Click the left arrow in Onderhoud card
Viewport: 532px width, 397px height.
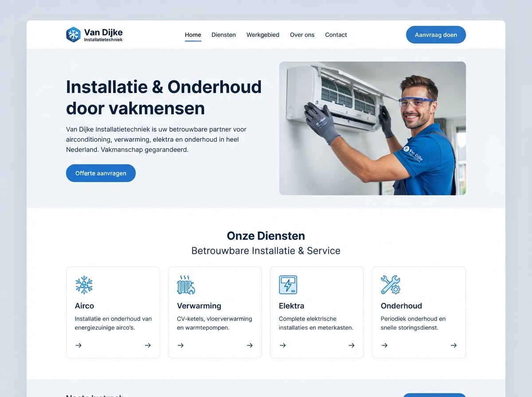pos(384,346)
